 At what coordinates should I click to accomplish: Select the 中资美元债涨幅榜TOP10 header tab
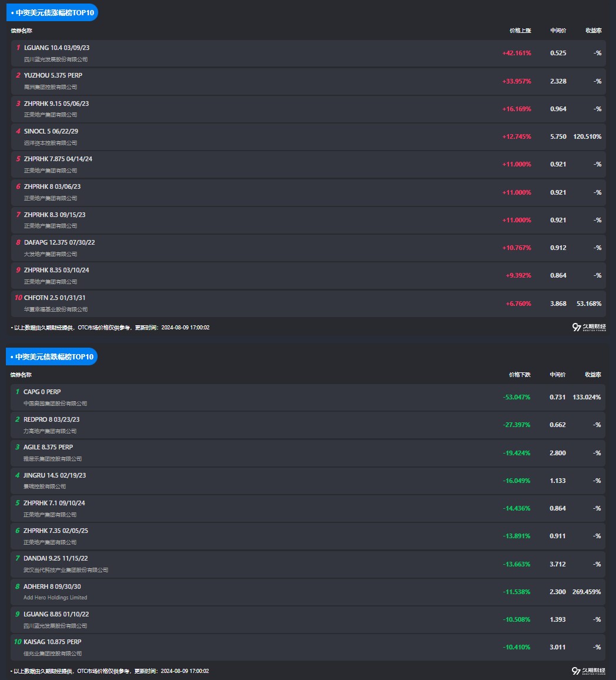[52, 12]
